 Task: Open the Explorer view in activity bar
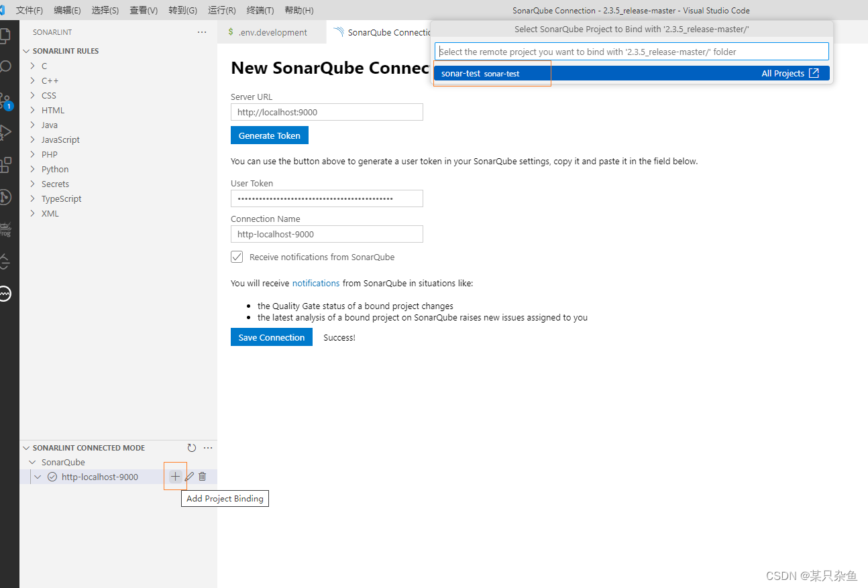(5, 36)
